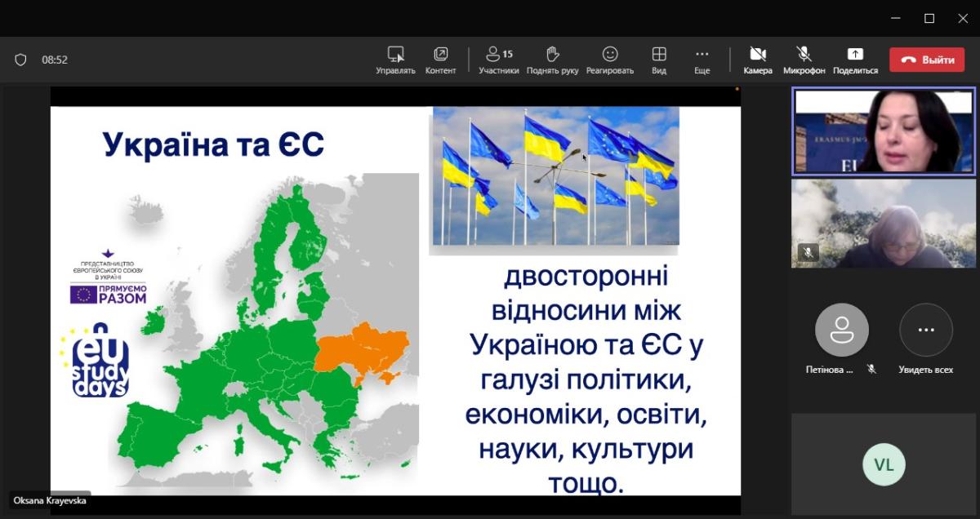The width and height of the screenshot is (980, 519).
Task: Click Увидеть всех to view everyone
Action: (x=925, y=339)
